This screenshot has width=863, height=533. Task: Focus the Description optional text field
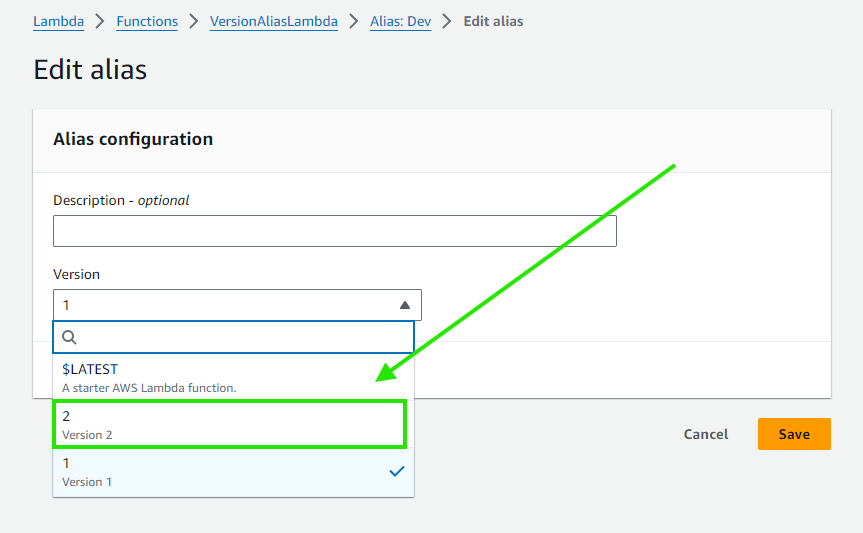334,231
